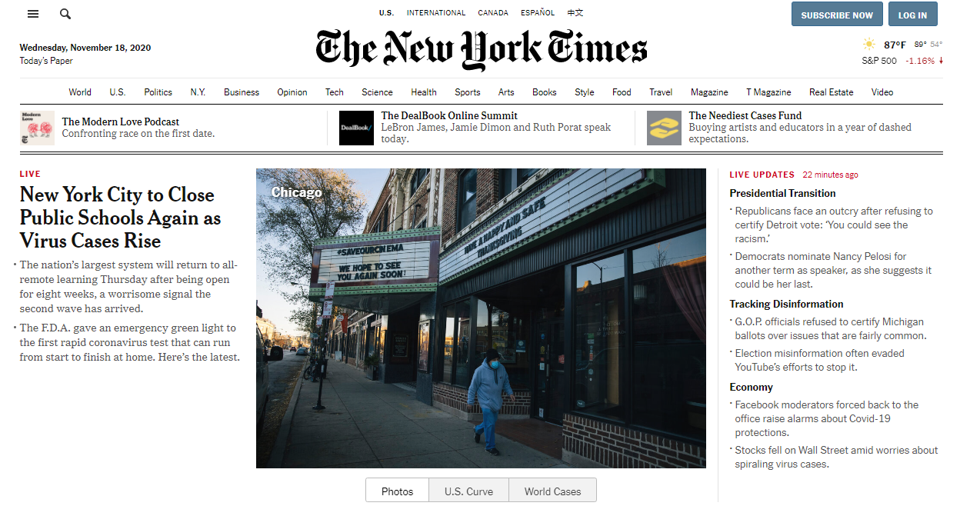Open the Tech section
Image resolution: width=980 pixels, height=506 pixels.
pos(335,92)
